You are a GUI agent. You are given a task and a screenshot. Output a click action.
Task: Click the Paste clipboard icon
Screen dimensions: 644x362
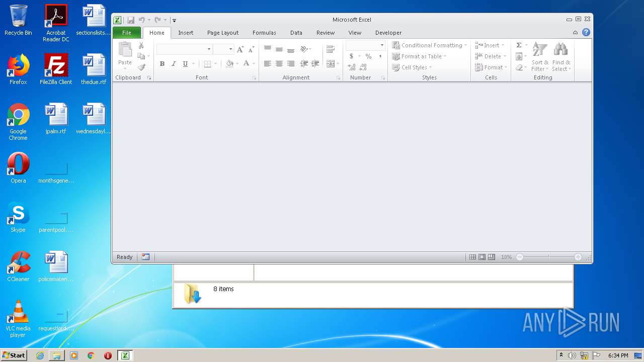[x=125, y=49]
